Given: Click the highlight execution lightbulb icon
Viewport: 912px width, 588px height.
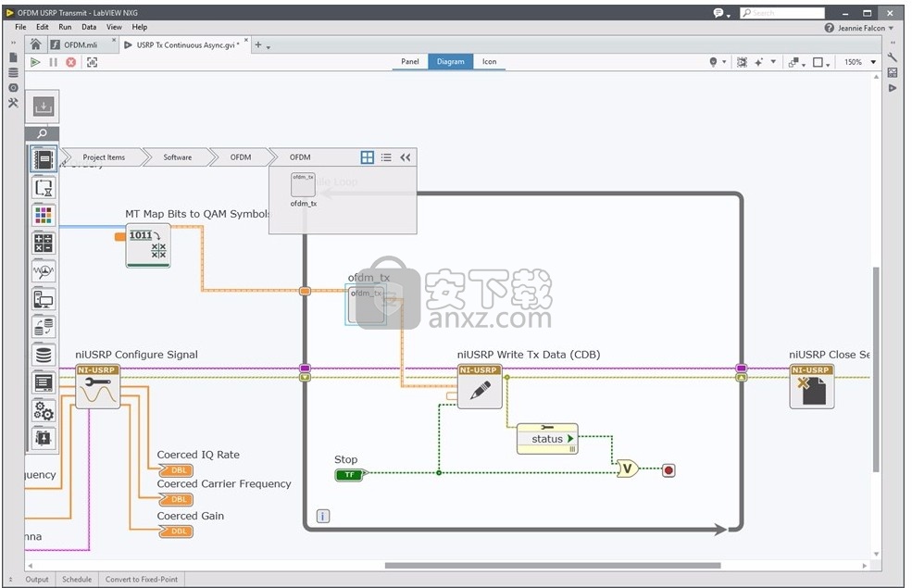Looking at the screenshot, I should tap(713, 62).
